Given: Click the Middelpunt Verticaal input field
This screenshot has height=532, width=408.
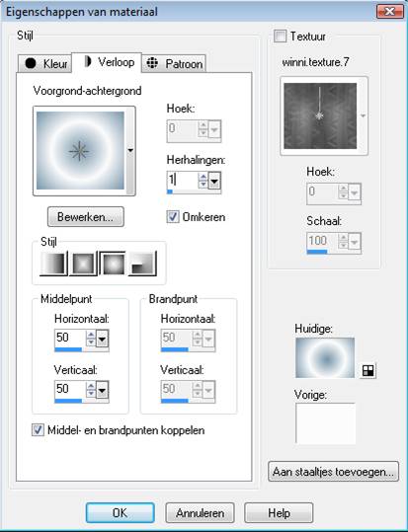Looking at the screenshot, I should click(69, 389).
